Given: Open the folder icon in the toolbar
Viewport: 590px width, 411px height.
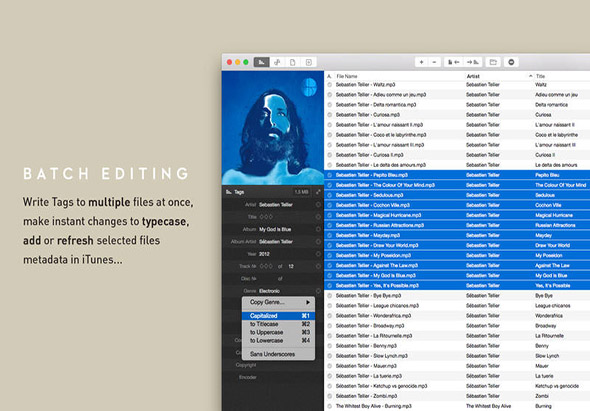Looking at the screenshot, I should (x=493, y=62).
